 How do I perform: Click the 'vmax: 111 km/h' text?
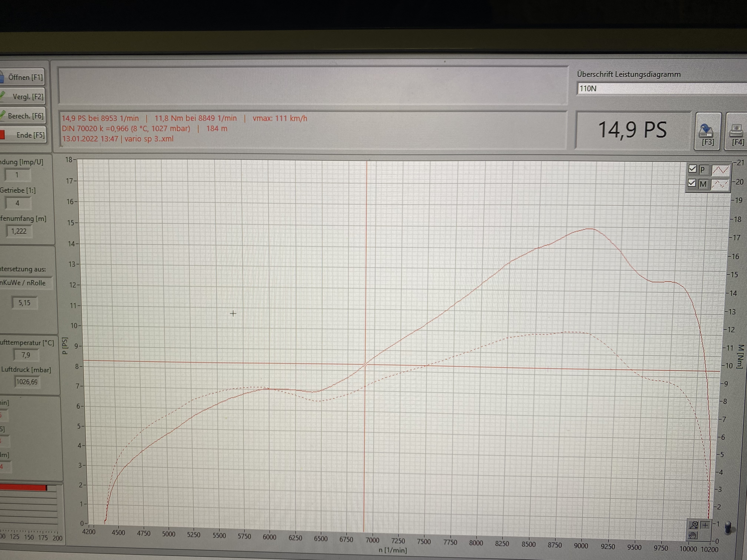coord(280,119)
